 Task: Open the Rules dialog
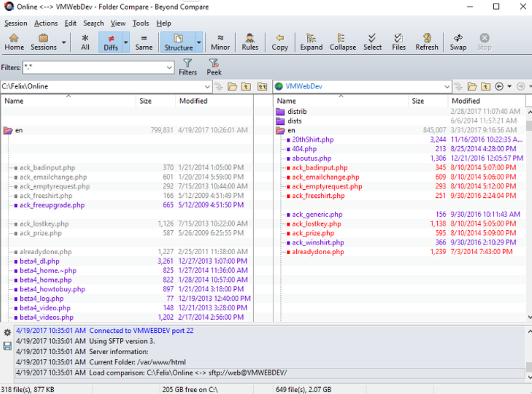click(250, 42)
